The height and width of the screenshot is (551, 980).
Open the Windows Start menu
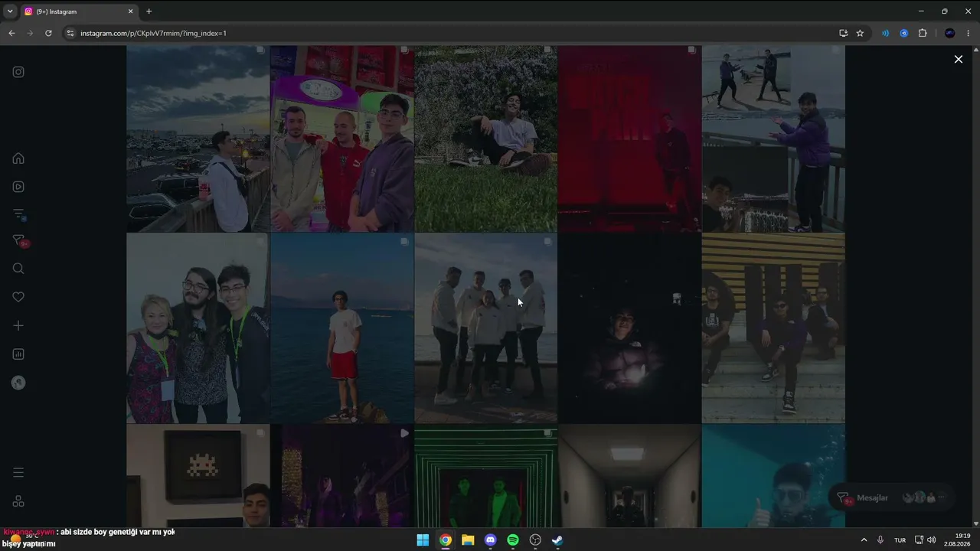click(423, 540)
